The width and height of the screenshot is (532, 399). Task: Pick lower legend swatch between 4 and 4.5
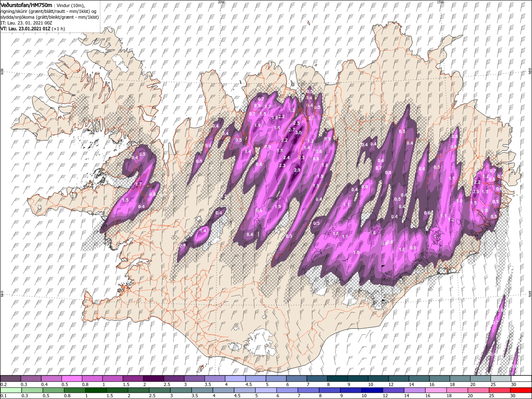pos(223,390)
